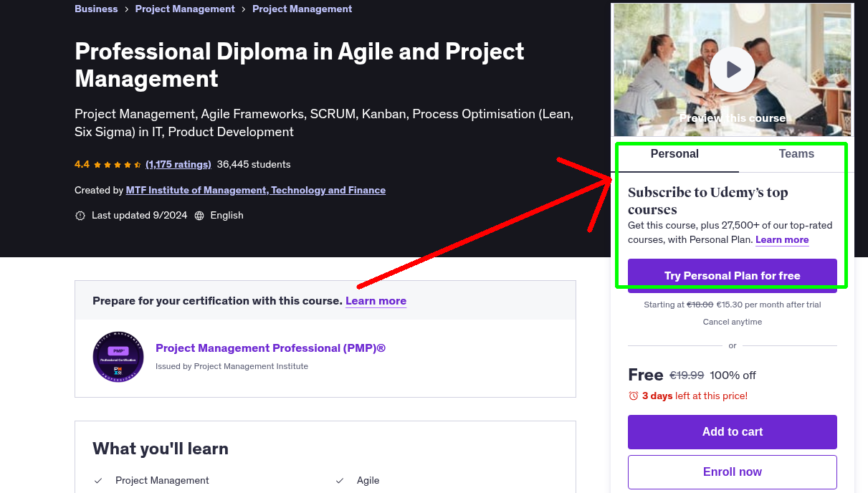
Task: Click the course subtitle description text
Action: pyautogui.click(x=324, y=123)
